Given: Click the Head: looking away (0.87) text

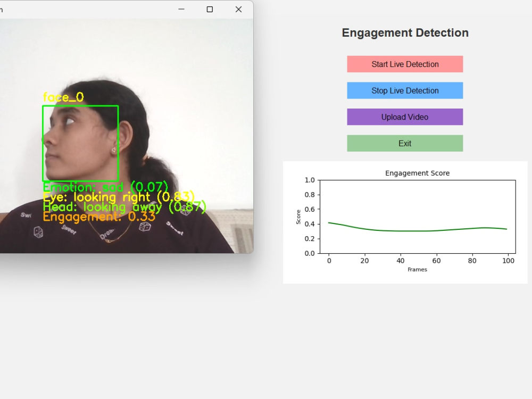Looking at the screenshot, I should [124, 206].
